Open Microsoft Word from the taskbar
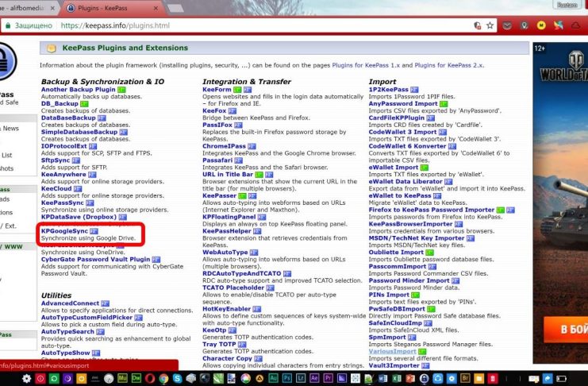Screen dimensions: 588x386 (x=383, y=379)
